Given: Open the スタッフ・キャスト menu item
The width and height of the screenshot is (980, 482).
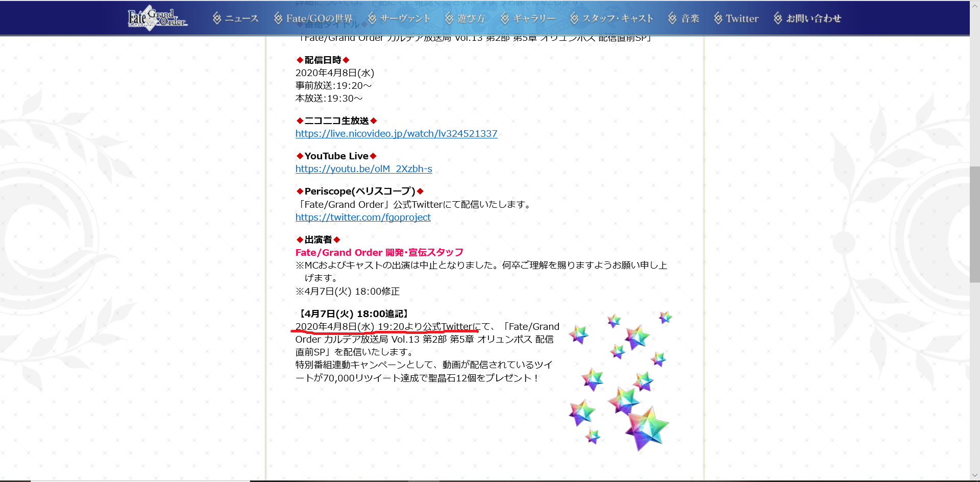Looking at the screenshot, I should click(x=618, y=18).
